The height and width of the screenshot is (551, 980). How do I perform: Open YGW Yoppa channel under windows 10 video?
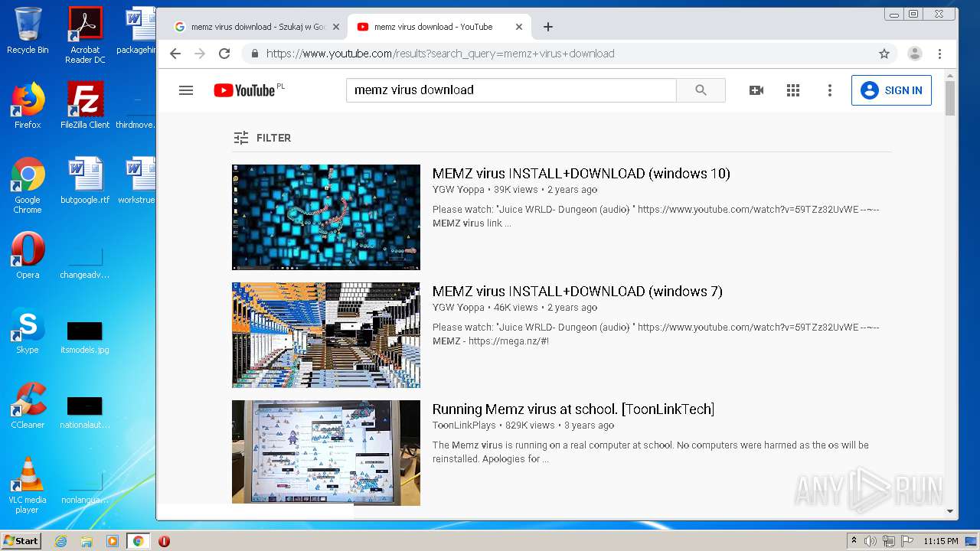tap(459, 190)
